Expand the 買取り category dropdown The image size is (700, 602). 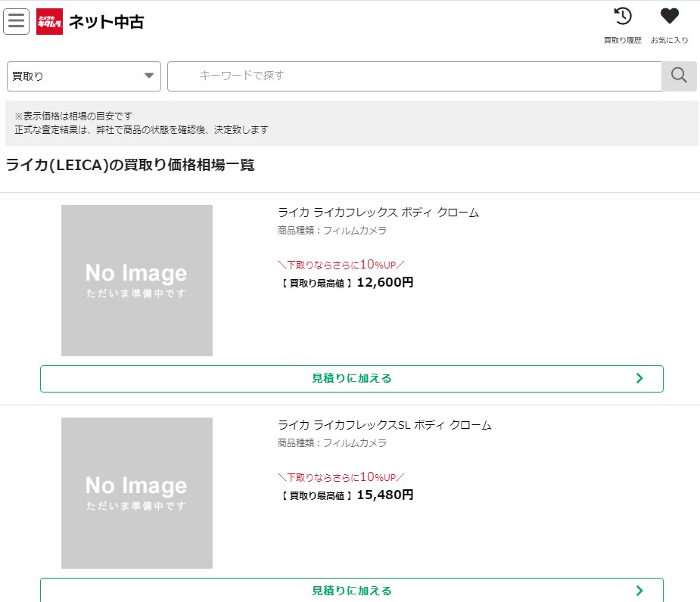click(x=84, y=76)
